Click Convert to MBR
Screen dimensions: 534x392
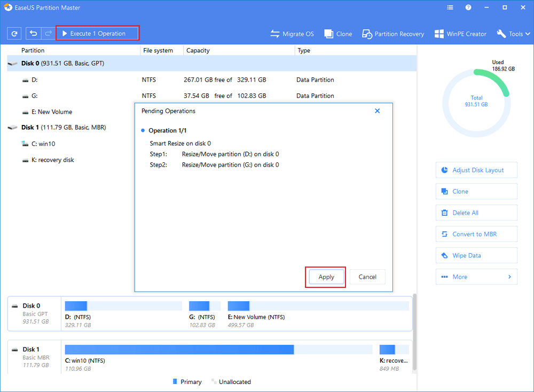(476, 234)
